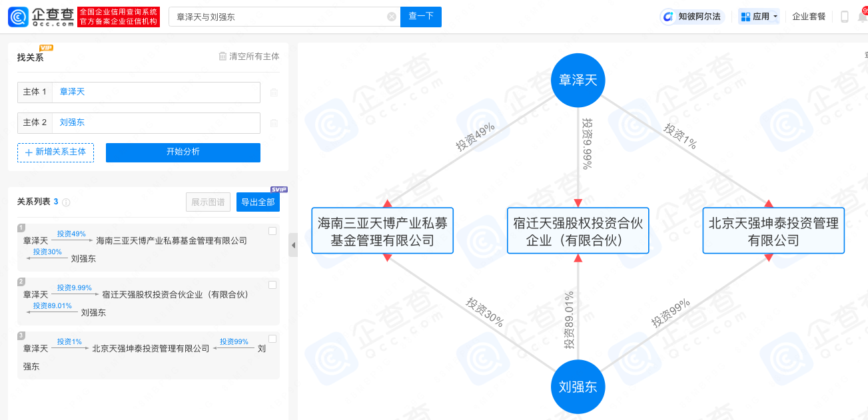Open the 应用 dropdown menu
The image size is (868, 420).
(759, 17)
